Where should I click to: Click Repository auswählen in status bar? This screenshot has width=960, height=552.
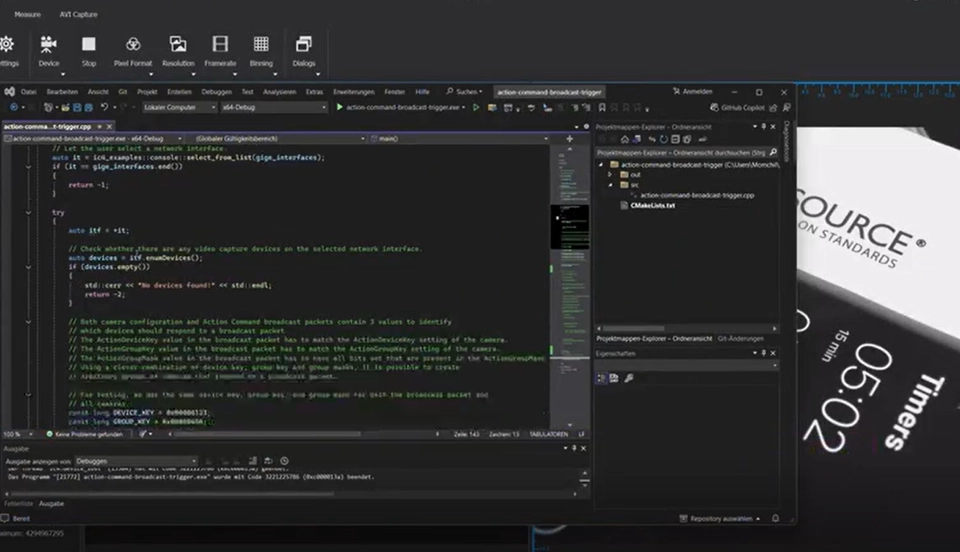tap(720, 519)
